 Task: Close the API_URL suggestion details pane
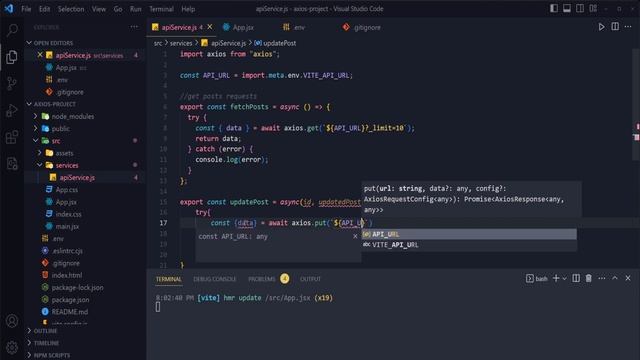coord(355,236)
